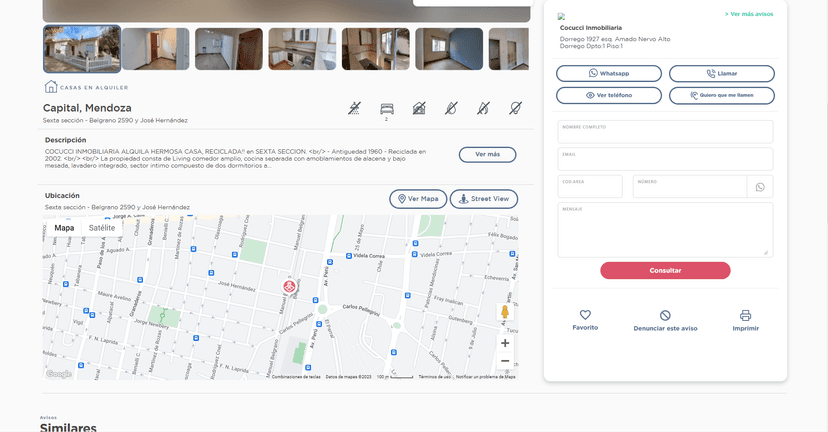Click the WhatsApp icon beside the phone number field
The image size is (828, 432).
pyautogui.click(x=760, y=187)
